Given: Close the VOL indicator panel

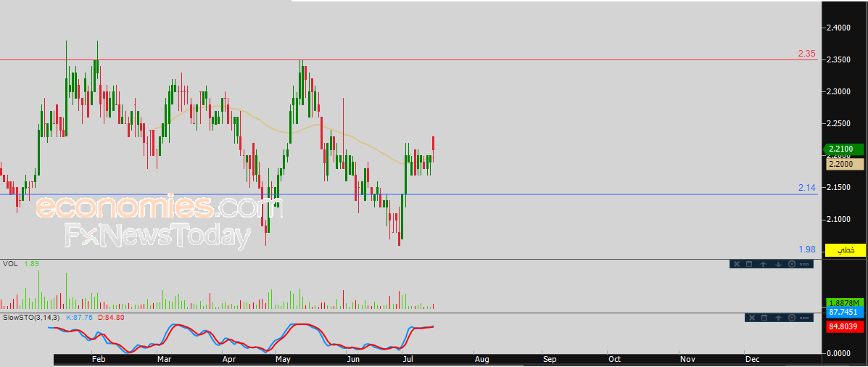Looking at the screenshot, I should (x=737, y=264).
